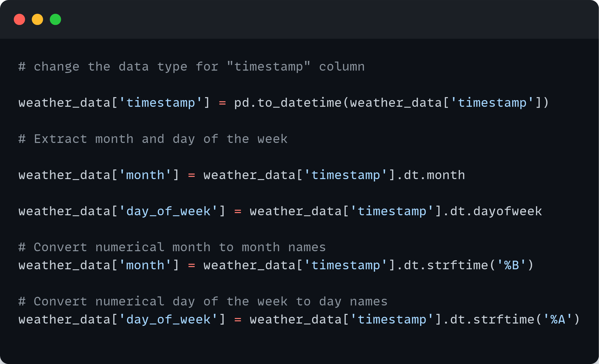Click the 'month' key on the strftime('%B') line

point(145,265)
